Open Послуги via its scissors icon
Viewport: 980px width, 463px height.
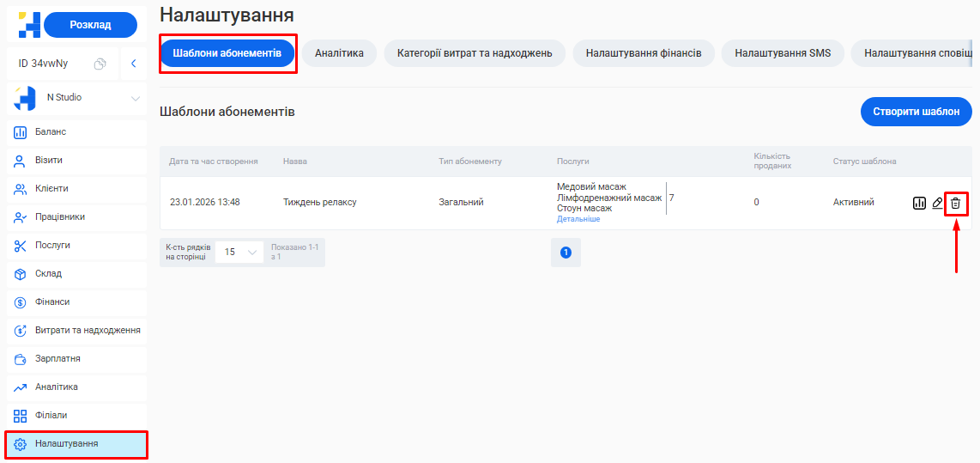(20, 246)
